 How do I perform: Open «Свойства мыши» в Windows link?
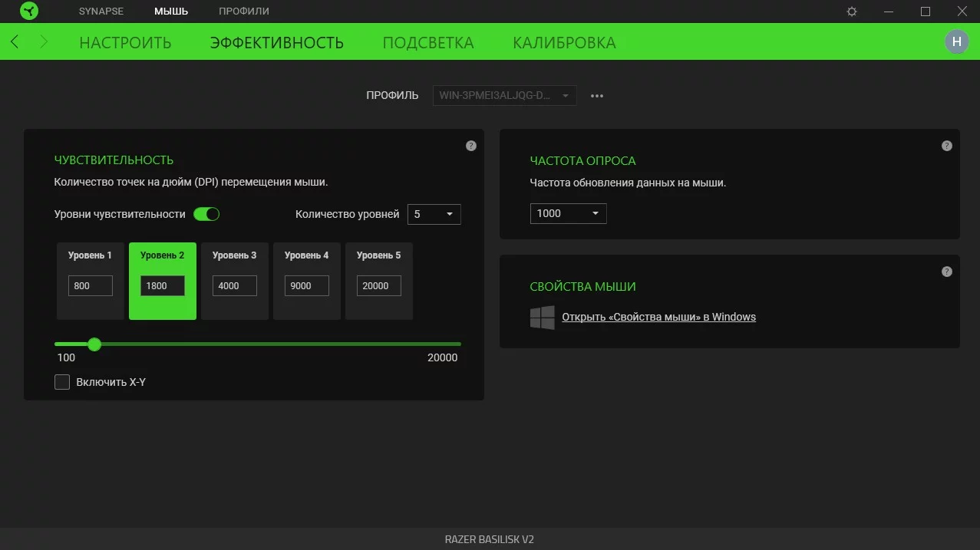(x=658, y=317)
